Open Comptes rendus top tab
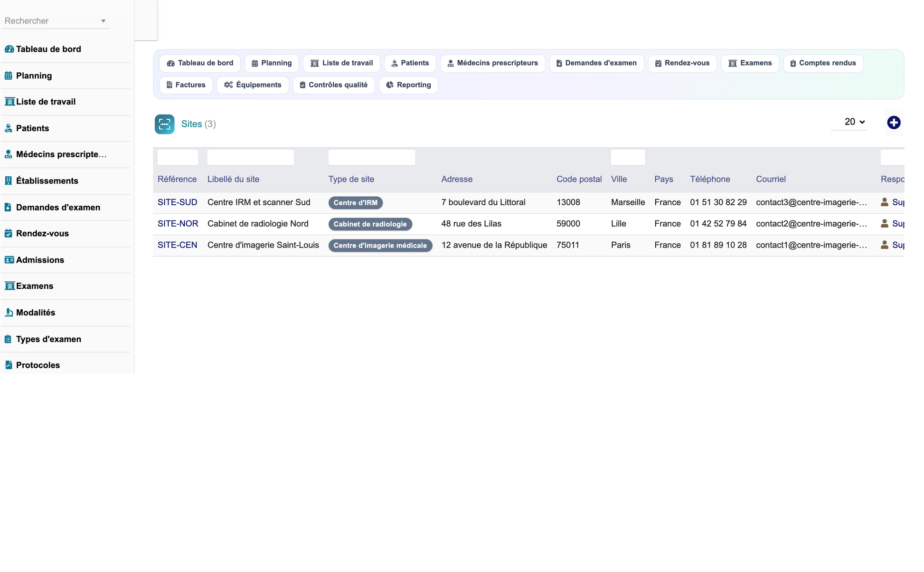The image size is (924, 572). pos(823,63)
